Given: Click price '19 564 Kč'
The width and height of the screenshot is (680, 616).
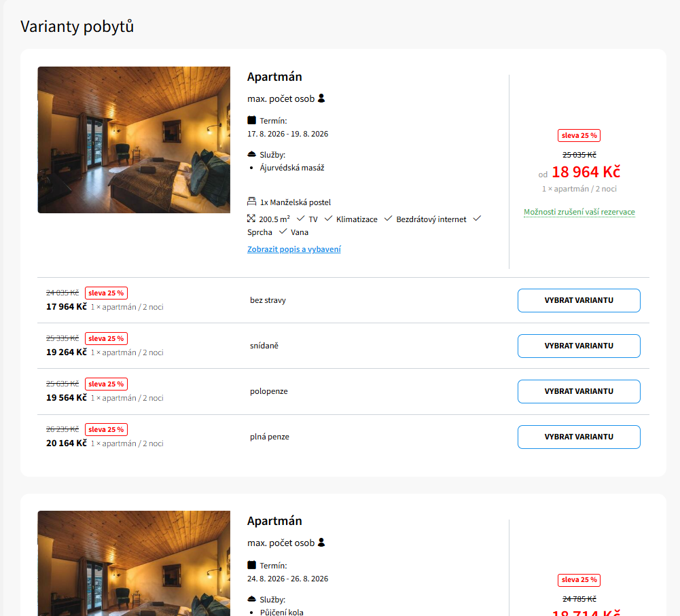Looking at the screenshot, I should click(67, 398).
